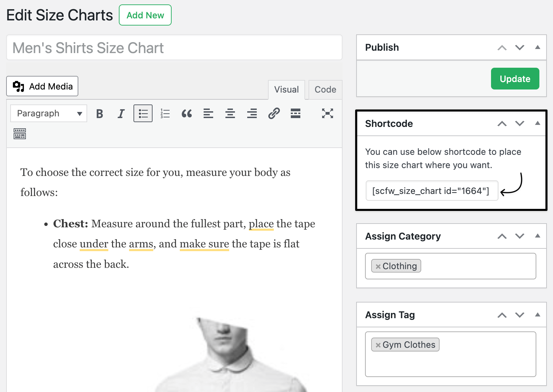Image resolution: width=553 pixels, height=392 pixels.
Task: Remove the Clothing category
Action: pos(378,266)
